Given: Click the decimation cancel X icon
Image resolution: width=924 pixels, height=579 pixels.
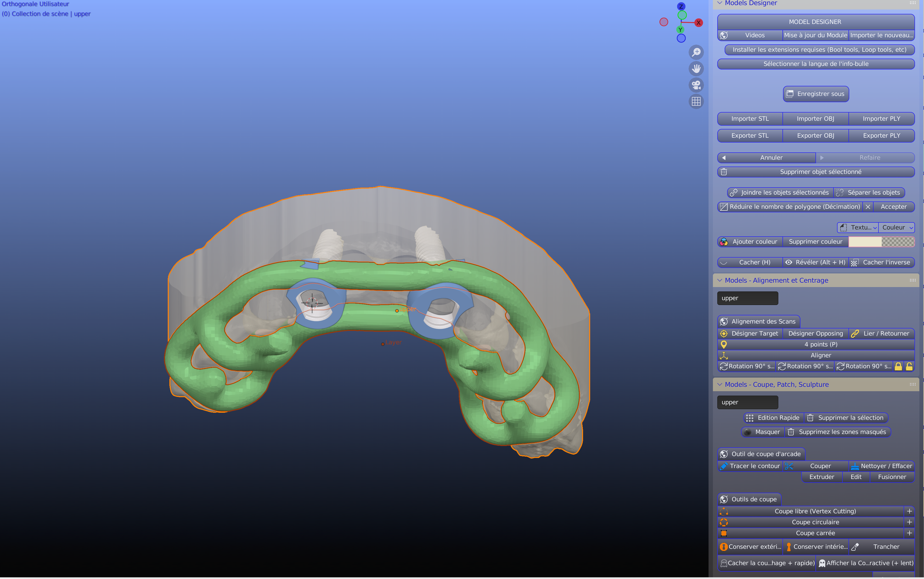Looking at the screenshot, I should (868, 207).
